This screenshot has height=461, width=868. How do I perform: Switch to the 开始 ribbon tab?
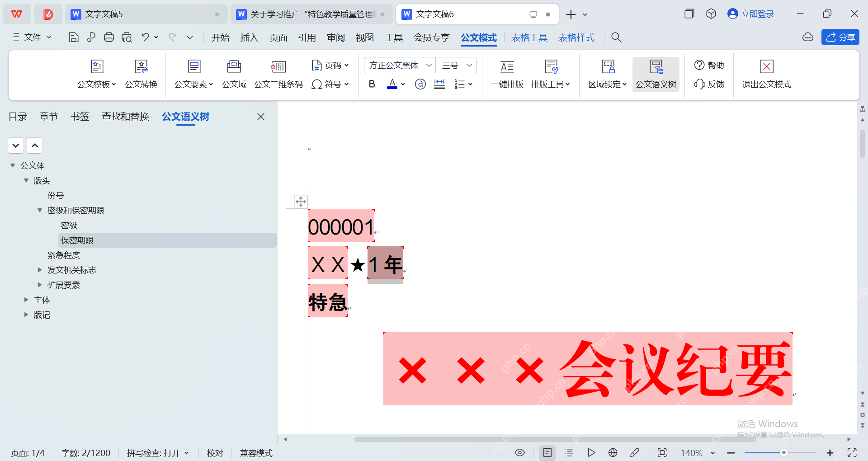pyautogui.click(x=221, y=38)
